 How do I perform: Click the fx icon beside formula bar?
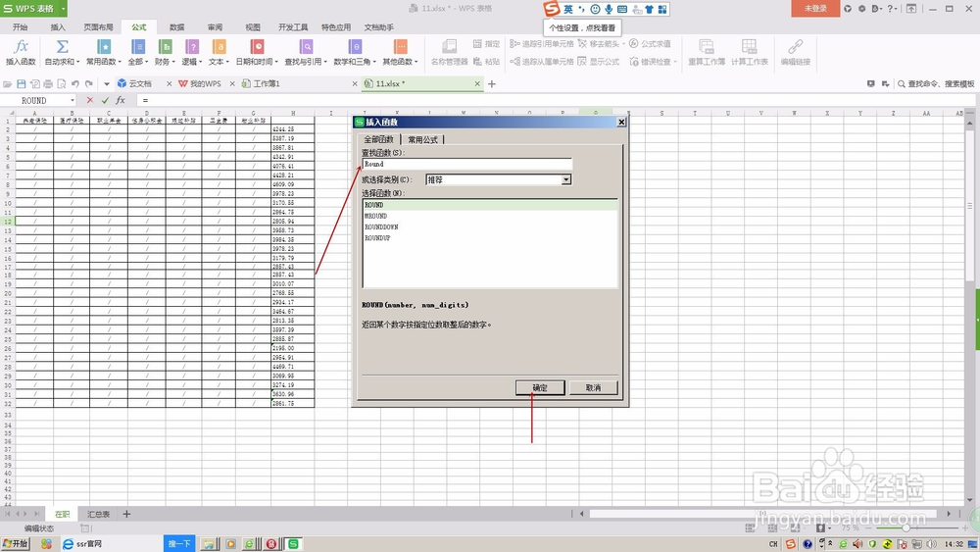121,100
